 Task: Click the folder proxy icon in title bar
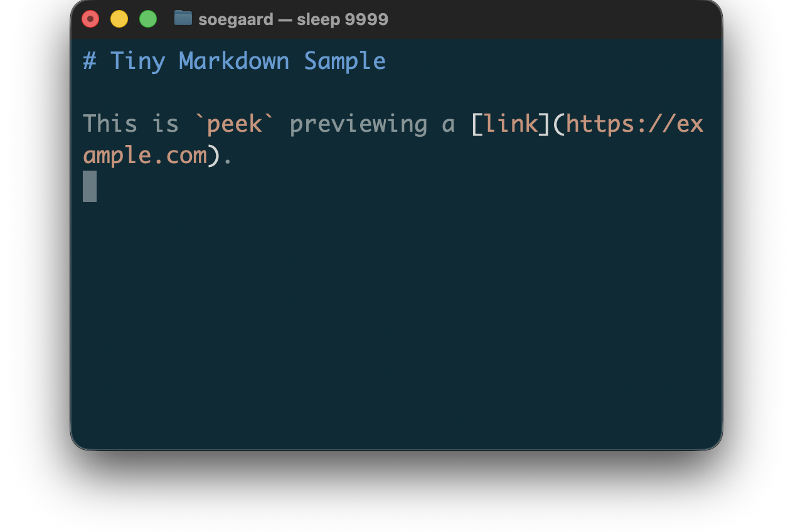[183, 19]
